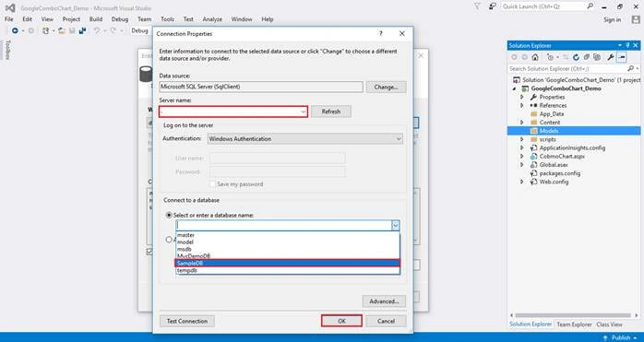Open the Toolbox side tab
The height and width of the screenshot is (342, 644).
click(x=7, y=50)
